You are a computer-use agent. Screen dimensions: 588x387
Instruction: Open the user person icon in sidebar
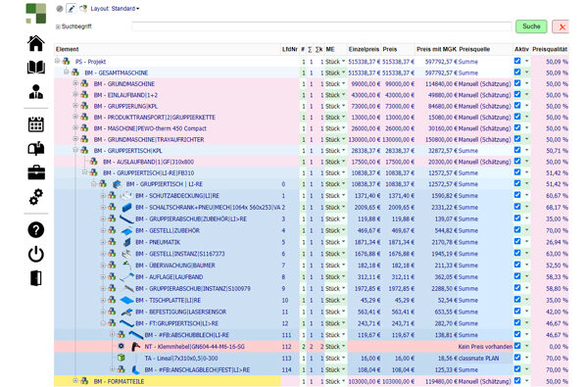(36, 92)
